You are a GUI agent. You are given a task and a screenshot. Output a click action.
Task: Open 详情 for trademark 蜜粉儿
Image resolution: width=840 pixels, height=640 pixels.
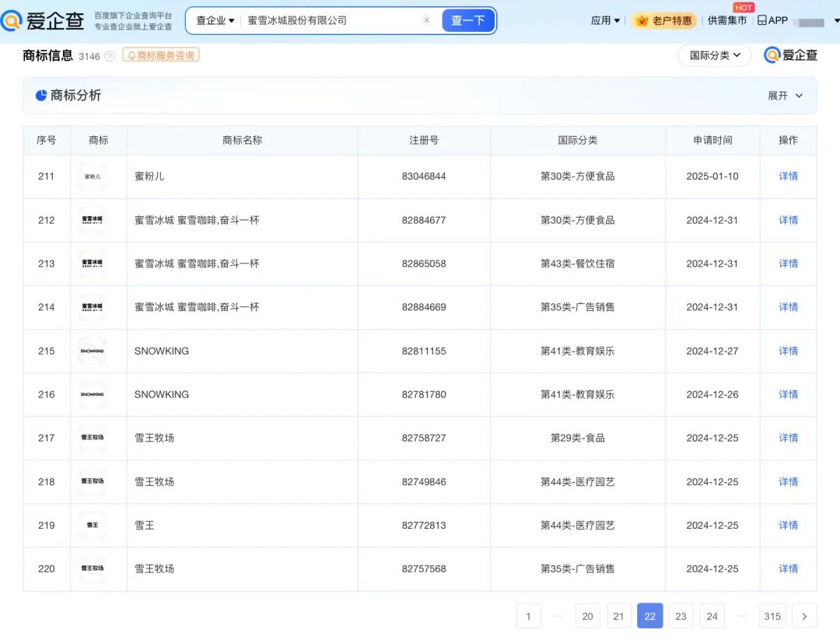(788, 177)
